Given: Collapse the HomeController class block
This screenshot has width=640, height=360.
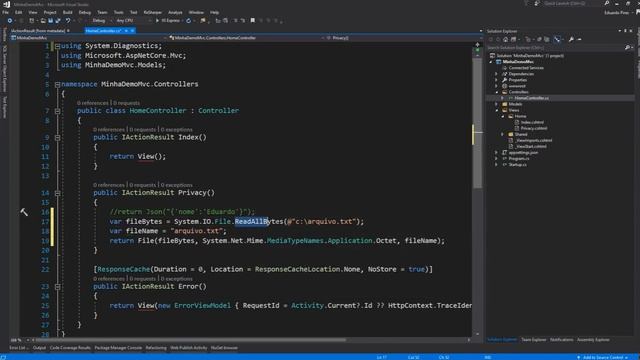Looking at the screenshot, I should point(58,111).
